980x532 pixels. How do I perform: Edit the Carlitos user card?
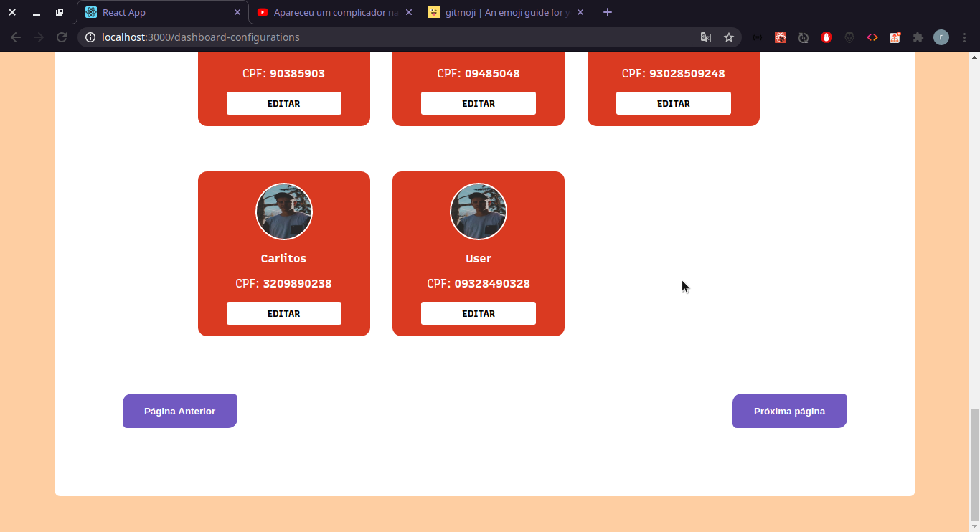[x=284, y=313]
